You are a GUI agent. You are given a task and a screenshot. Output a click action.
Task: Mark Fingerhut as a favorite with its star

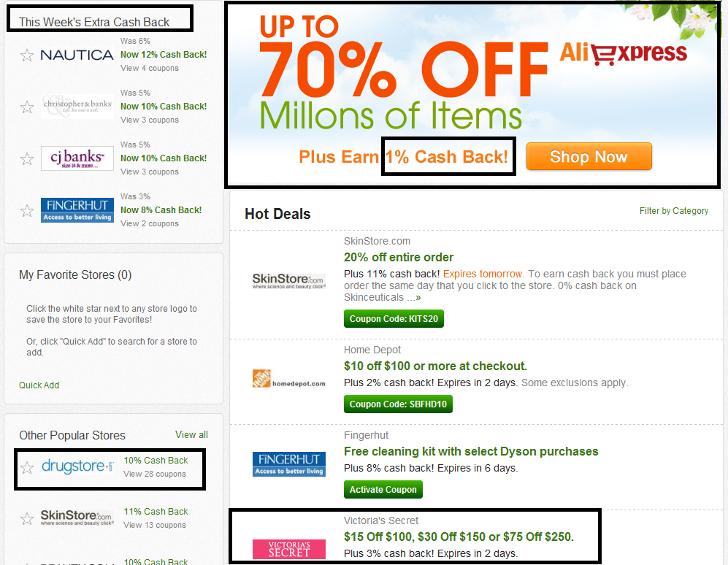click(27, 211)
